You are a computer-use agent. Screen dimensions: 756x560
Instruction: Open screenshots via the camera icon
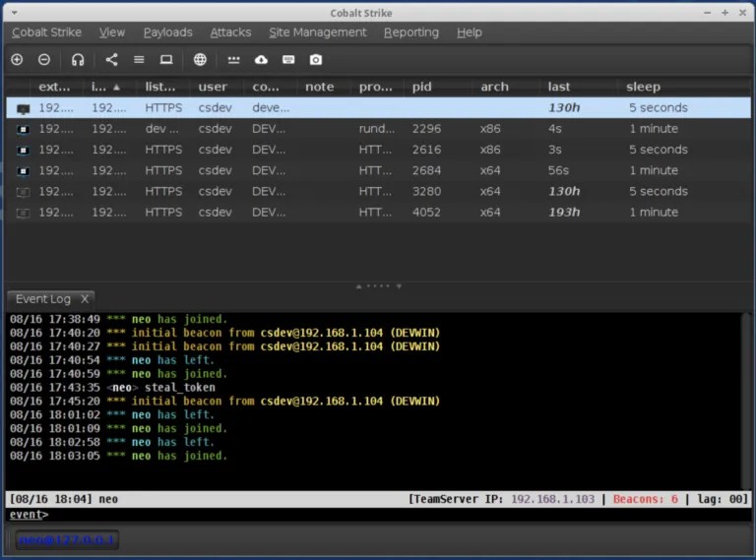pyautogui.click(x=316, y=59)
